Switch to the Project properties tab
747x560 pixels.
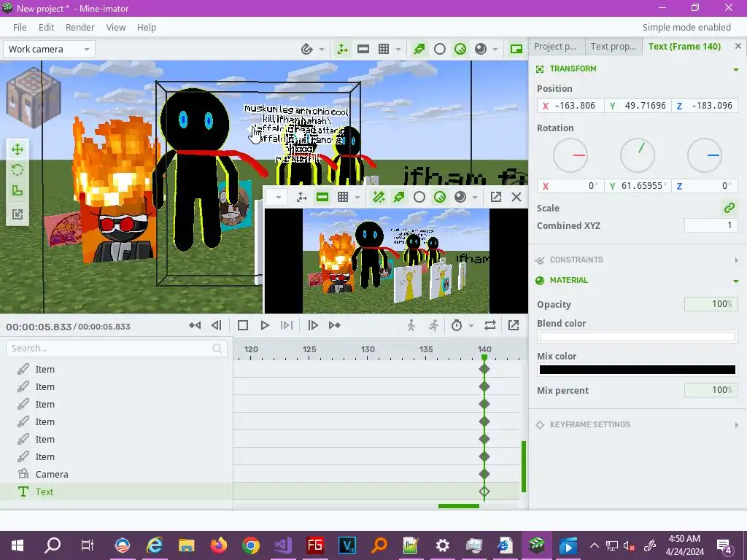556,47
